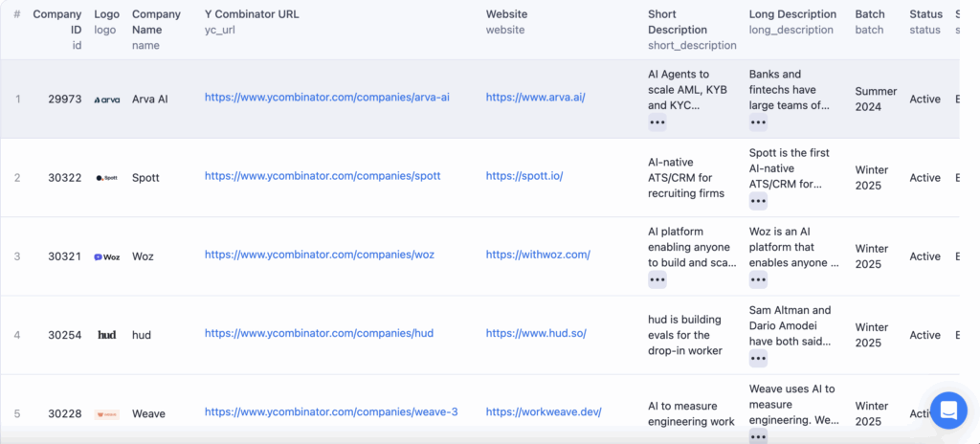Screen dimensions: 980x444
Task: Click the "Sam Altman and Dario Amodei" description
Action: 790,325
